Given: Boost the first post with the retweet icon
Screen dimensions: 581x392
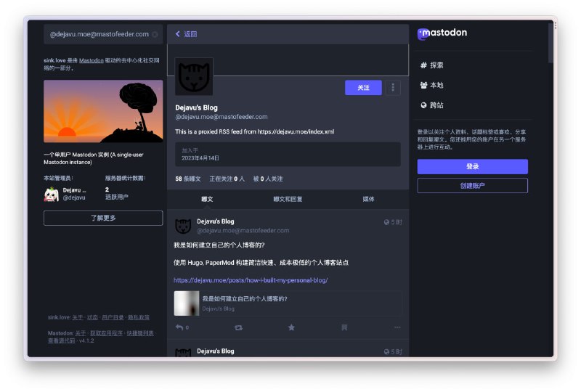Looking at the screenshot, I should click(238, 327).
